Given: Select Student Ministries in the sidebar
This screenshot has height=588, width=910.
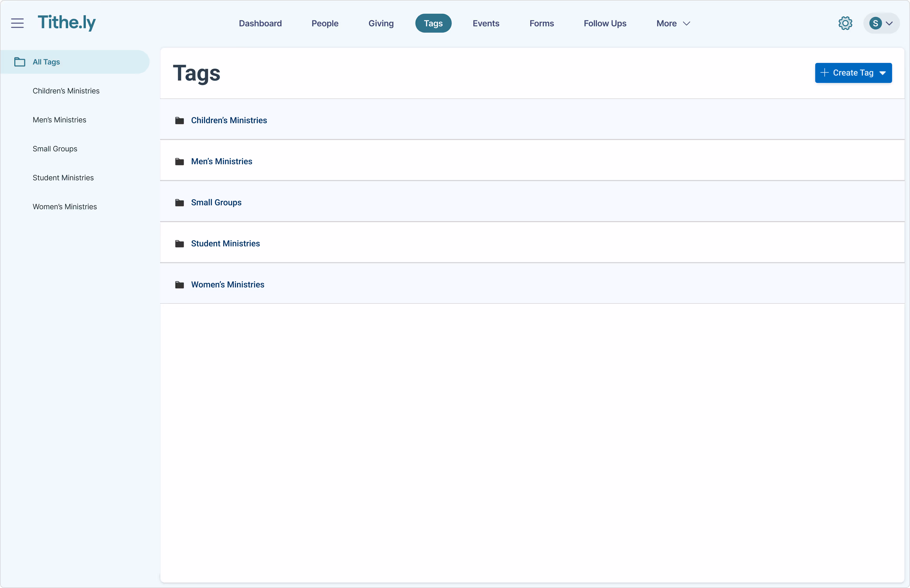Looking at the screenshot, I should [63, 178].
